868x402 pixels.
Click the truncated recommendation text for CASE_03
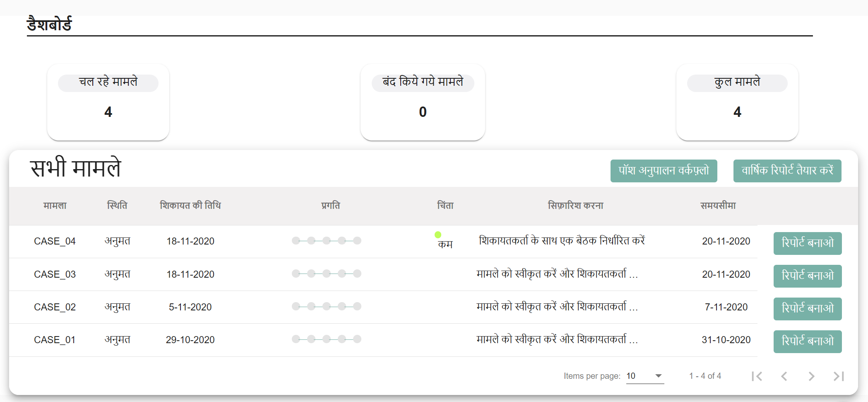point(556,274)
